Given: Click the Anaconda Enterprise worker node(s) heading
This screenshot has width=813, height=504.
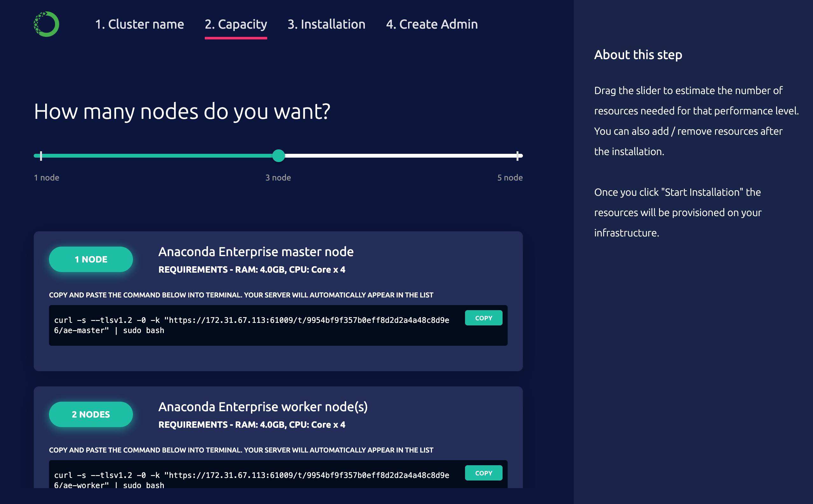Looking at the screenshot, I should [263, 407].
